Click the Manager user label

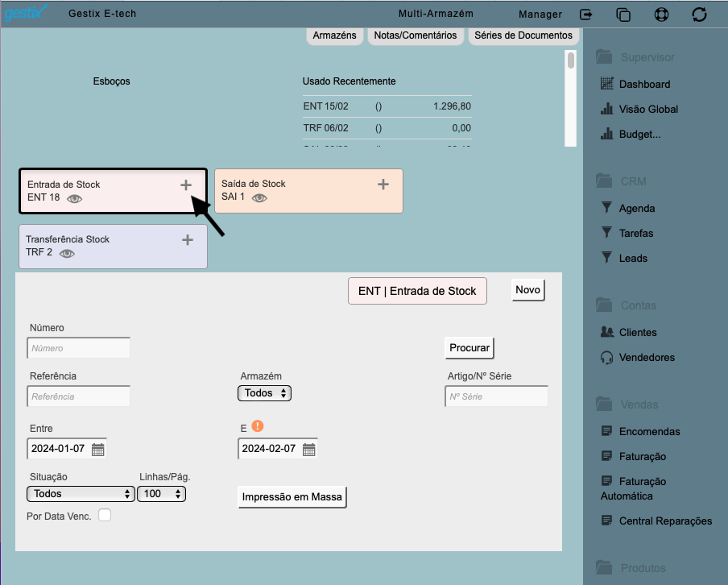click(x=540, y=15)
